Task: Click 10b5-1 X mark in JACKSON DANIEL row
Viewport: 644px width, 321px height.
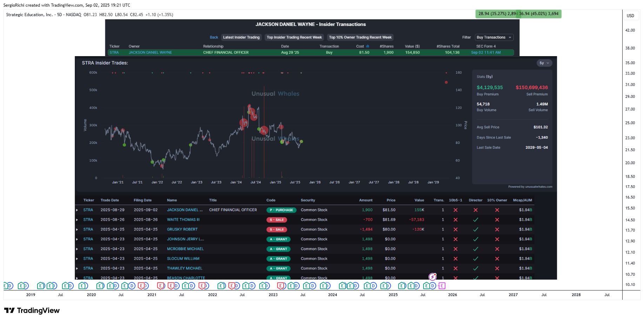Action: point(456,210)
